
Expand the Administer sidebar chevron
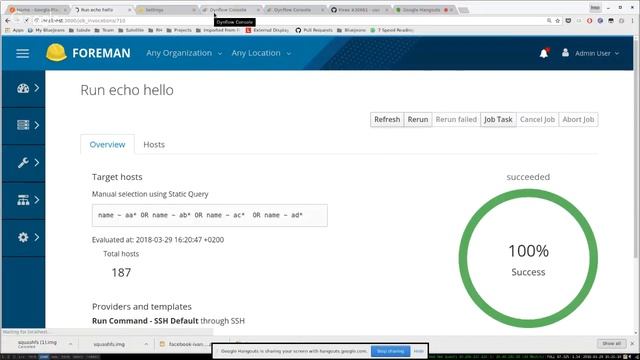pyautogui.click(x=37, y=237)
